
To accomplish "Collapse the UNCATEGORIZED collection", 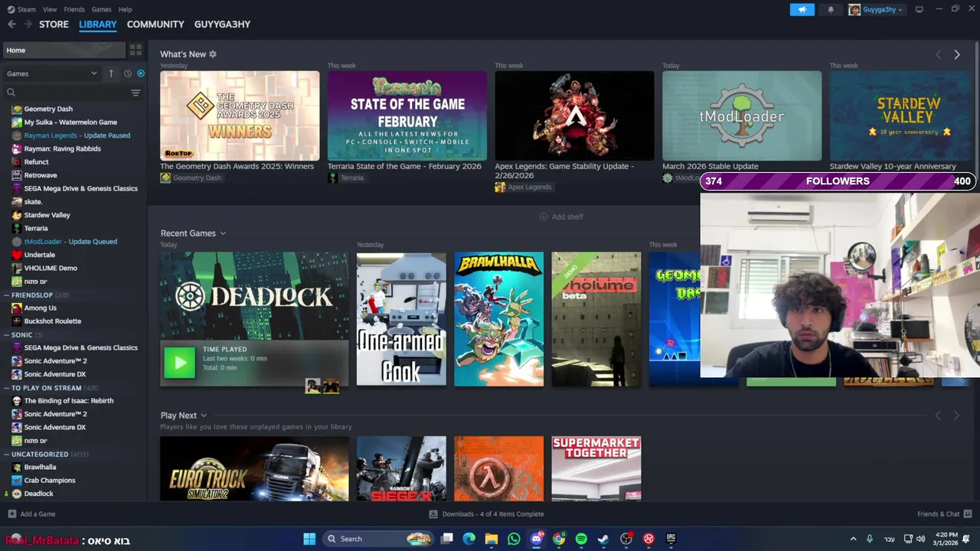I will coord(6,455).
